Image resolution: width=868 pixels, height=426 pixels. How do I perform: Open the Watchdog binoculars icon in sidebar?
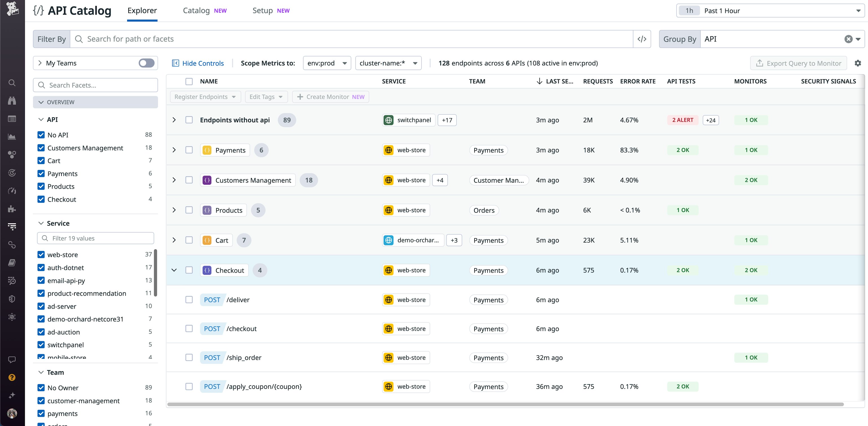pyautogui.click(x=12, y=101)
